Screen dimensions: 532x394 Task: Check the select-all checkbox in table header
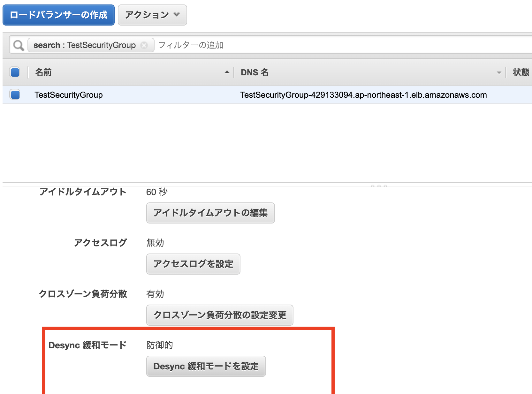click(x=14, y=72)
